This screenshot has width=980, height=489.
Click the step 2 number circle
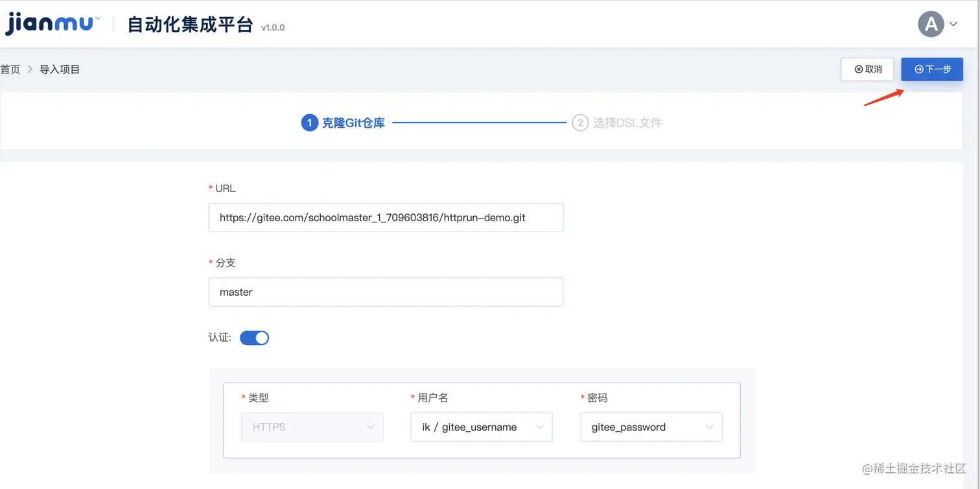coord(580,123)
